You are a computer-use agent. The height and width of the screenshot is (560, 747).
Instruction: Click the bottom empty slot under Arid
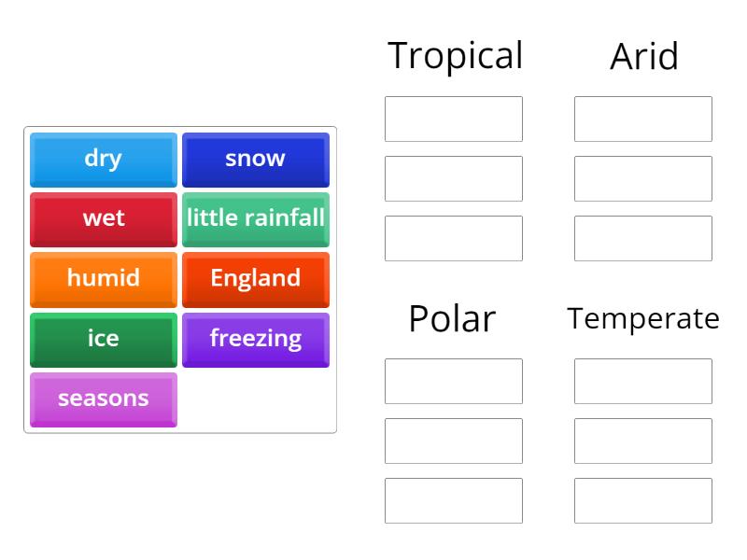tap(642, 238)
